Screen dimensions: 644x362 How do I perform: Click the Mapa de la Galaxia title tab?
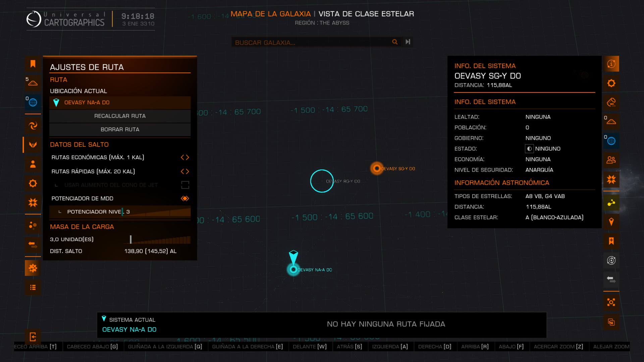pos(271,14)
